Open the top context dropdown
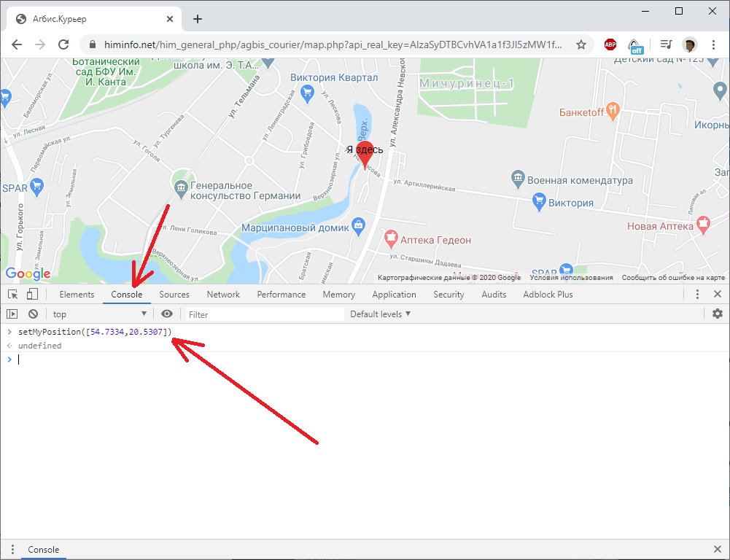 100,314
